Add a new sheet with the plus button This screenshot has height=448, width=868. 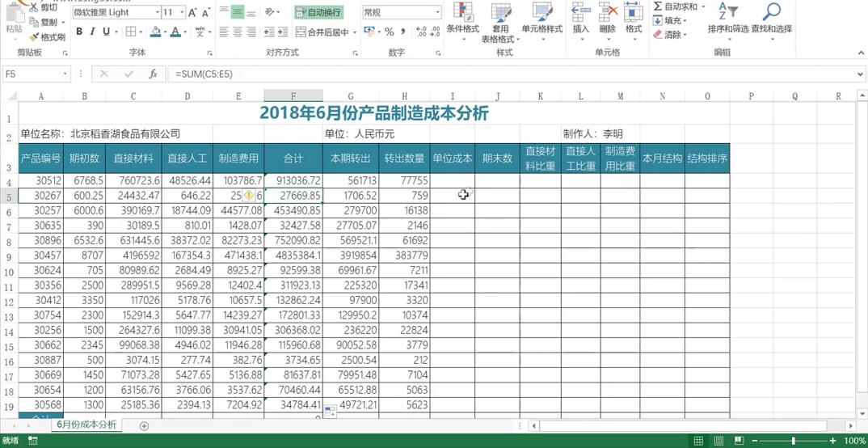coord(144,426)
